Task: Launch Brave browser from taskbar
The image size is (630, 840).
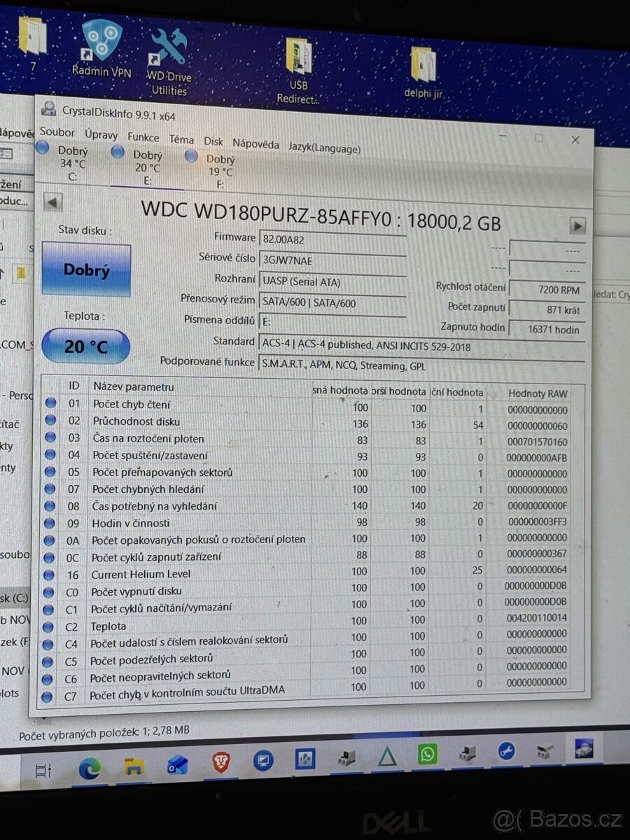Action: [x=221, y=762]
